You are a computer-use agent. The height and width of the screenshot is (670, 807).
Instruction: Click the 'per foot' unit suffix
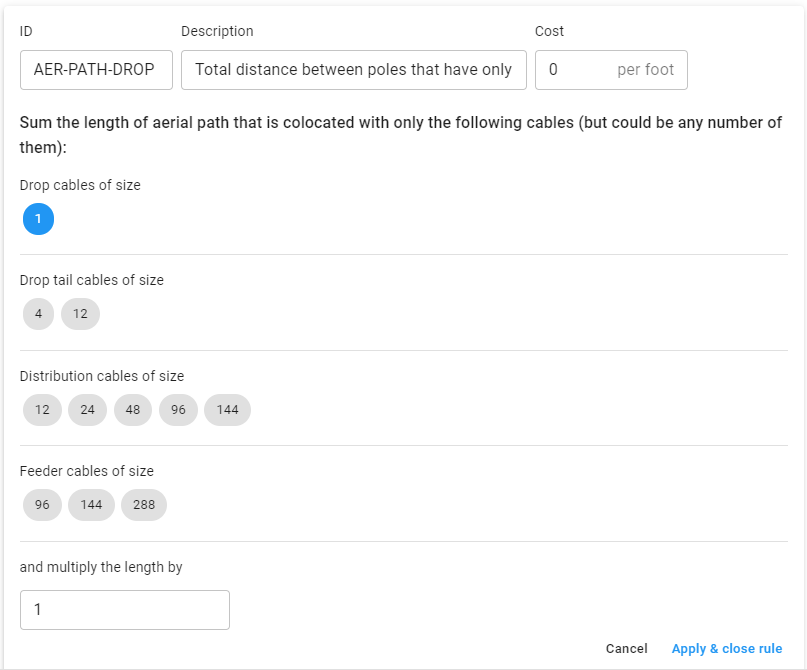pos(645,69)
